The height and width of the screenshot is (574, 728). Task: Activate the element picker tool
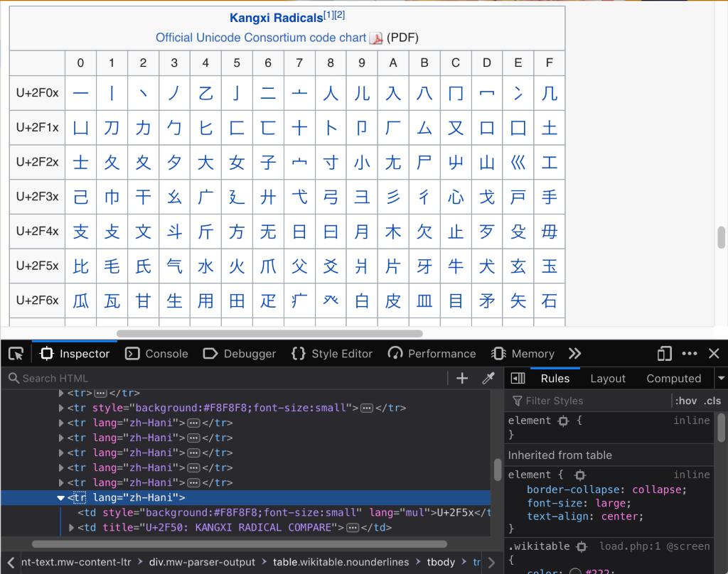click(x=16, y=354)
